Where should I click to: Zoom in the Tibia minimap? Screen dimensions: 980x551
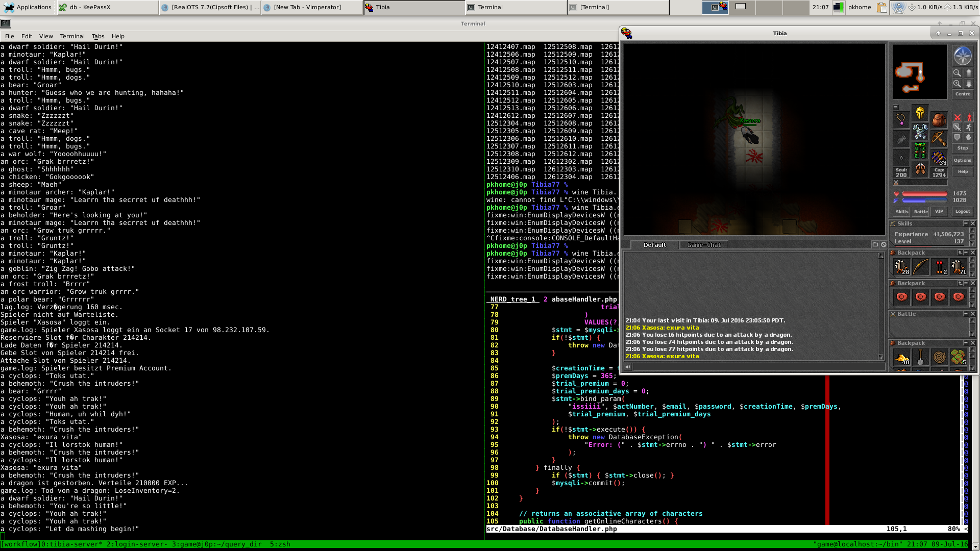[958, 84]
